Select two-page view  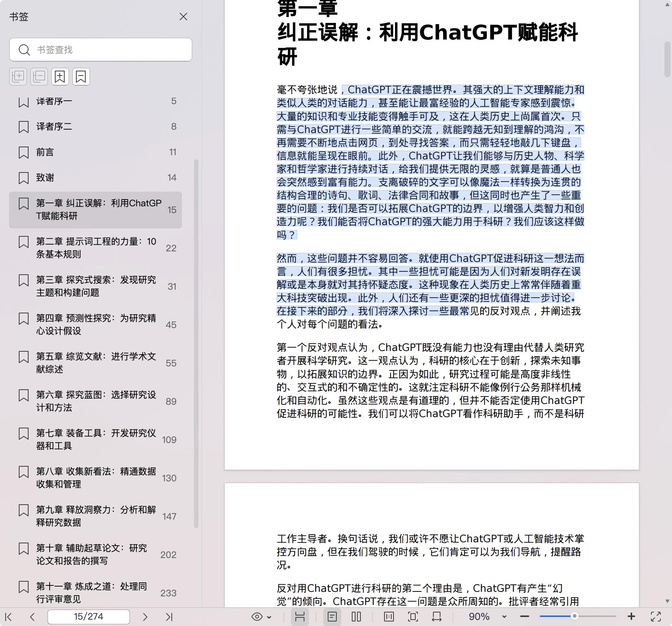[x=356, y=617]
